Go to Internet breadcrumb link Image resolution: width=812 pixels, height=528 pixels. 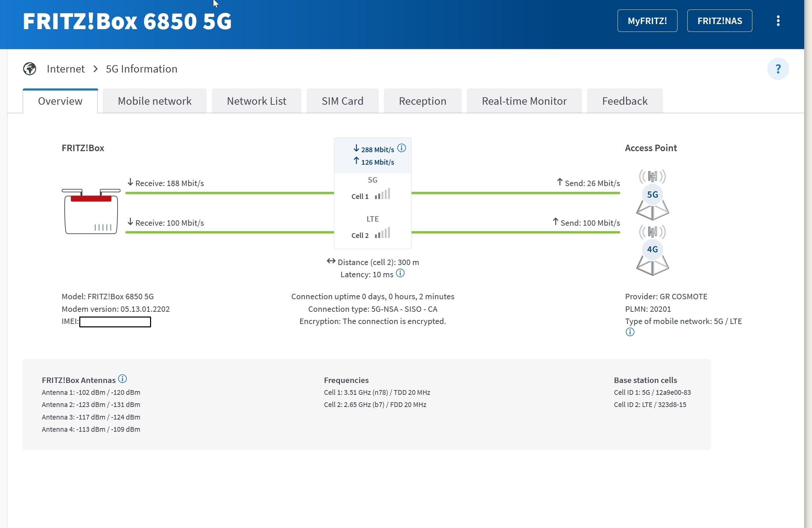pyautogui.click(x=65, y=69)
